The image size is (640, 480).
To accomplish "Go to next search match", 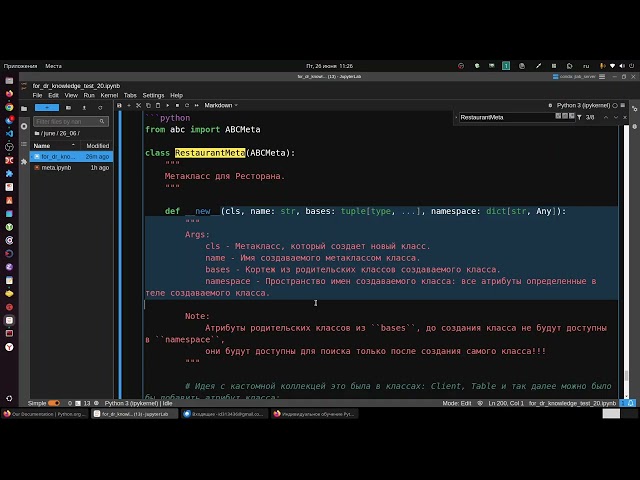I will (x=616, y=118).
